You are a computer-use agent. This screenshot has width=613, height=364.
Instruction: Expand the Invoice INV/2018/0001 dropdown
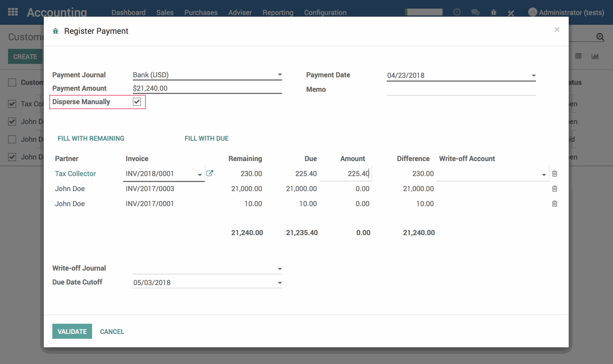[x=200, y=175]
